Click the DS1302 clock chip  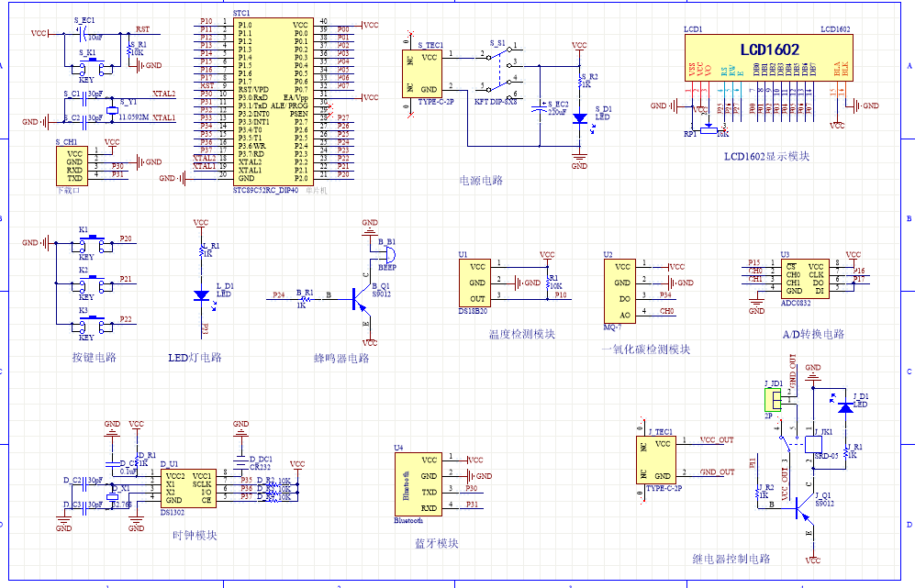(x=186, y=491)
